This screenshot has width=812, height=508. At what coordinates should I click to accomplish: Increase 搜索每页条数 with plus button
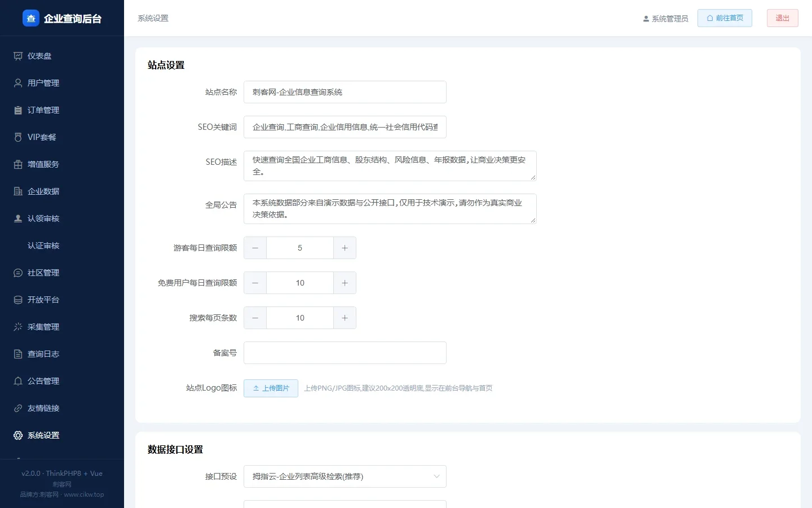[x=345, y=318]
